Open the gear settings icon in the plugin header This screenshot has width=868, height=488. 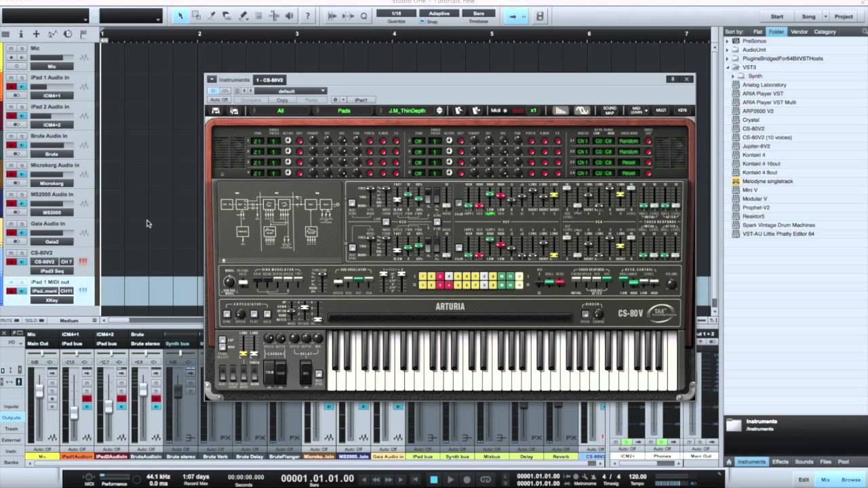pyautogui.click(x=334, y=100)
